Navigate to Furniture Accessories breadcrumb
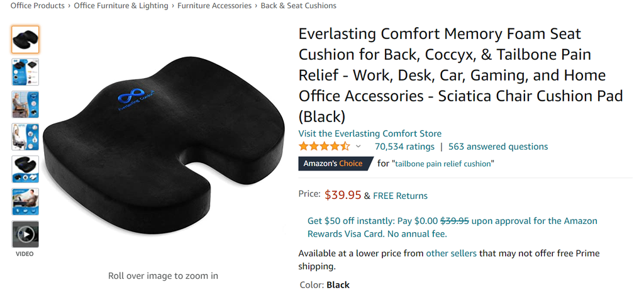 coord(214,6)
